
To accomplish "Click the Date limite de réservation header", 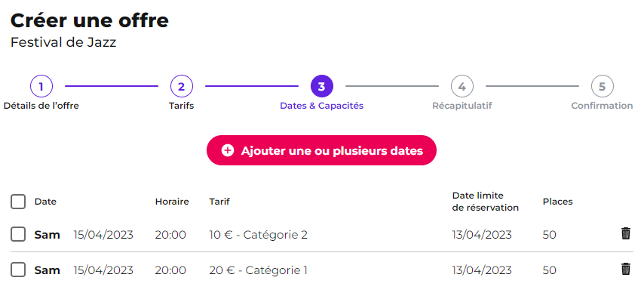I will (x=486, y=202).
